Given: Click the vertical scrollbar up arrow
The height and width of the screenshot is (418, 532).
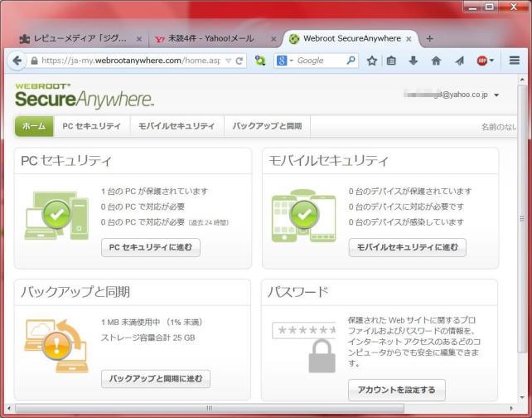Looking at the screenshot, I should (522, 80).
